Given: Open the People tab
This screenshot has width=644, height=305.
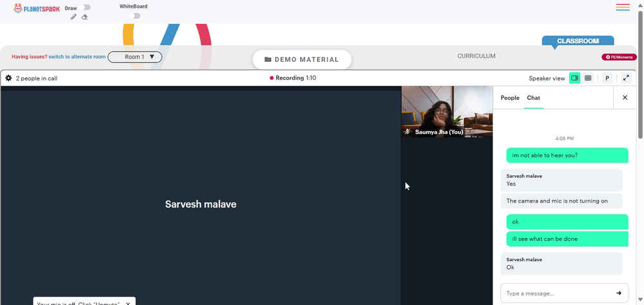Looking at the screenshot, I should (x=509, y=98).
